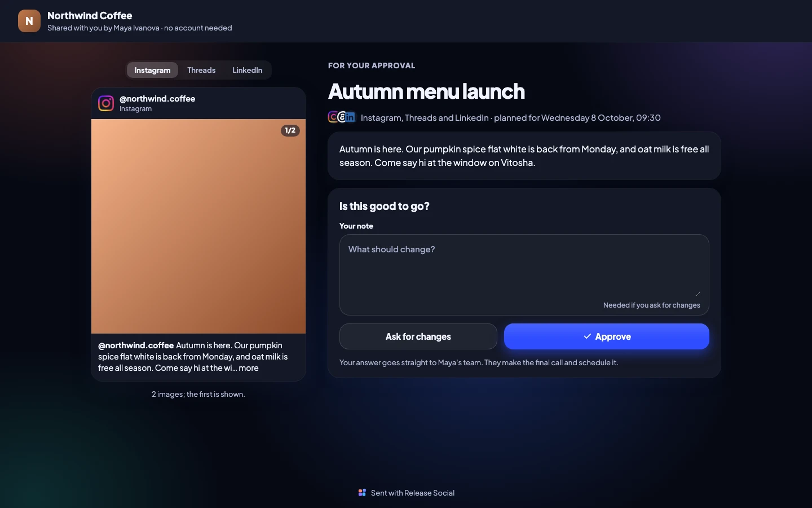Approve the Autumn menu launch post
The width and height of the screenshot is (812, 508).
click(x=606, y=336)
